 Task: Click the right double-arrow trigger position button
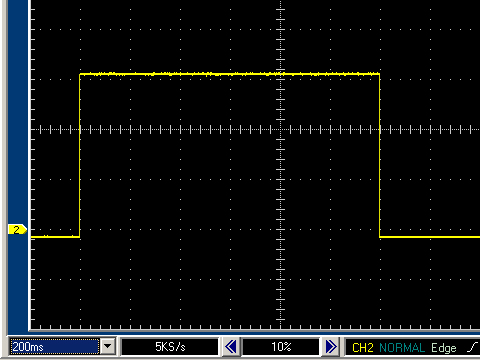point(331,347)
